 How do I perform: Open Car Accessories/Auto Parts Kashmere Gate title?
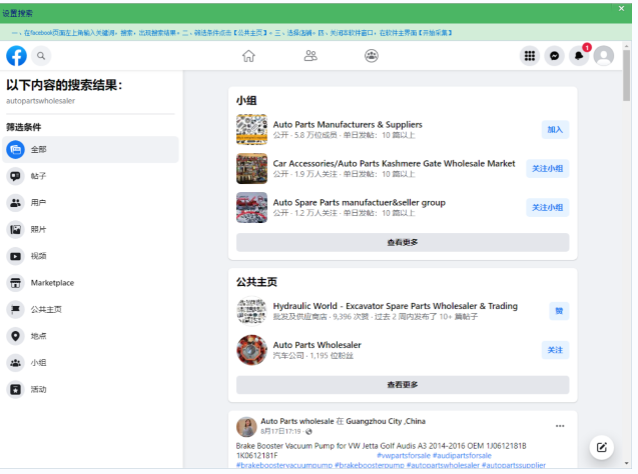(x=394, y=164)
